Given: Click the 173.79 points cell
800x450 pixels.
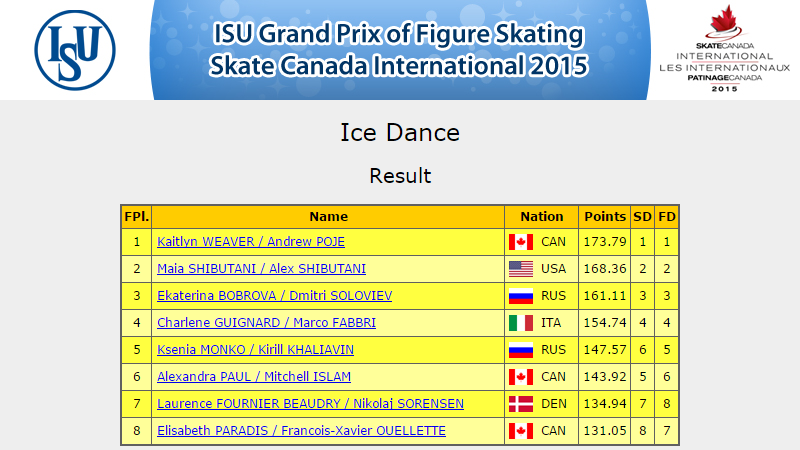Looking at the screenshot, I should pos(605,242).
